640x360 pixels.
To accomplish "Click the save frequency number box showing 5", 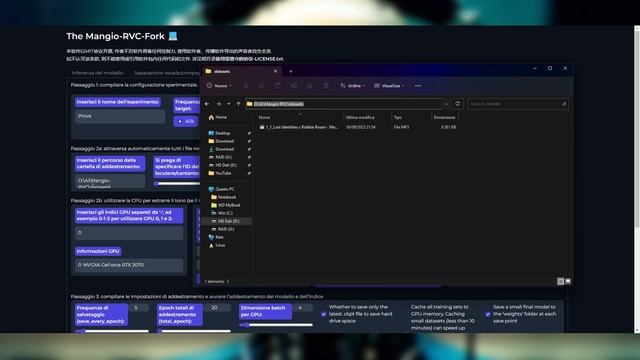I will click(x=139, y=308).
